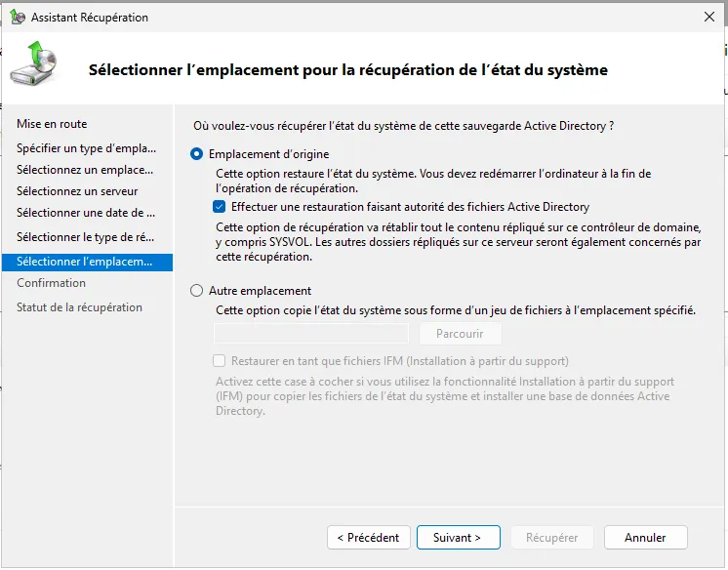
Task: Go to Spécifier un type d'emplacement step
Action: point(86,148)
